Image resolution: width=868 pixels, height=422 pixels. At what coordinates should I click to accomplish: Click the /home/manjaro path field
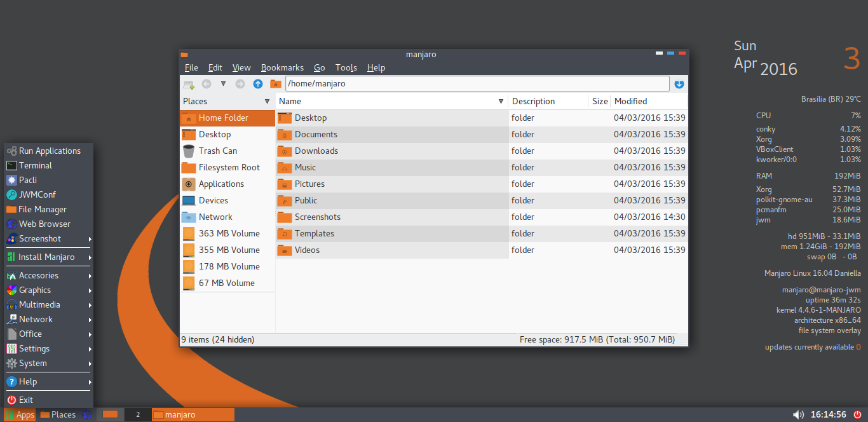(x=477, y=84)
